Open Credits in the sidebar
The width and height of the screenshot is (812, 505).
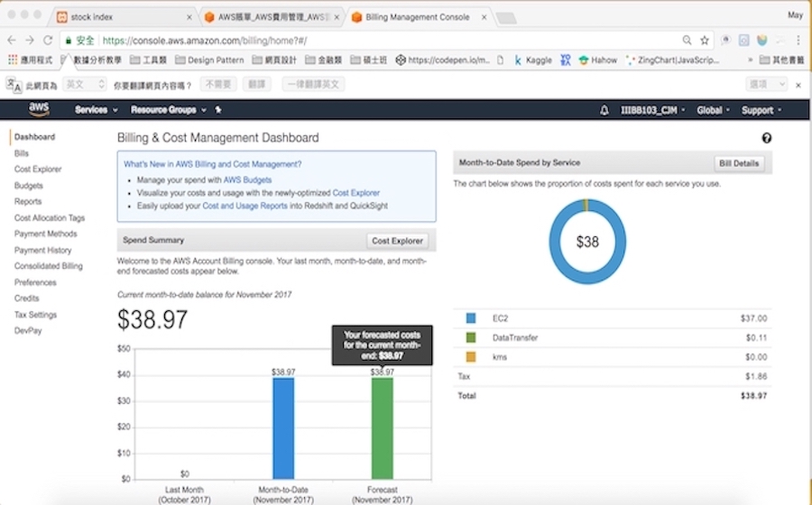26,298
